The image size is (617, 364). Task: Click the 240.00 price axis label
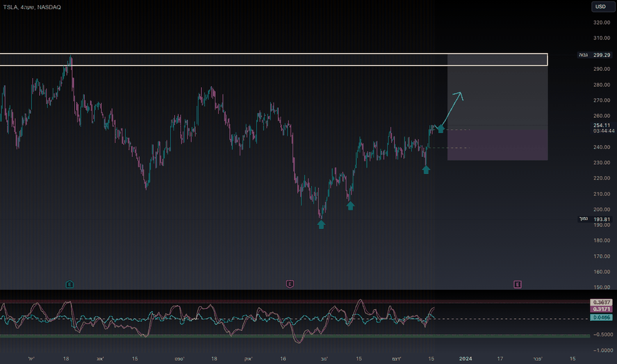coord(602,147)
